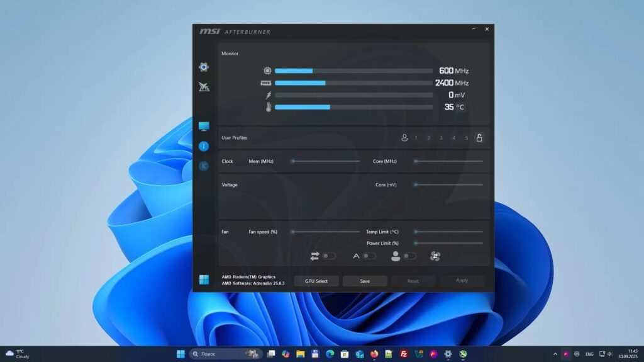Select user profile slot 1

coord(416,138)
